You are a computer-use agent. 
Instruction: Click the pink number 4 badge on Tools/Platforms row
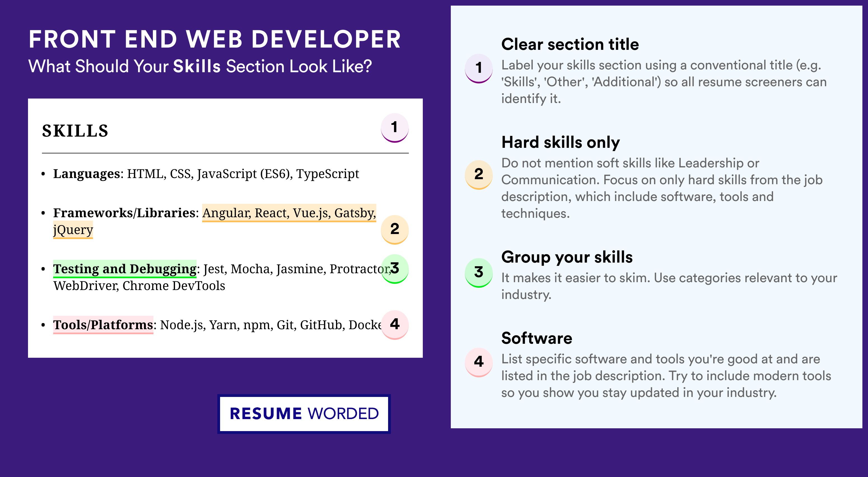tap(395, 325)
